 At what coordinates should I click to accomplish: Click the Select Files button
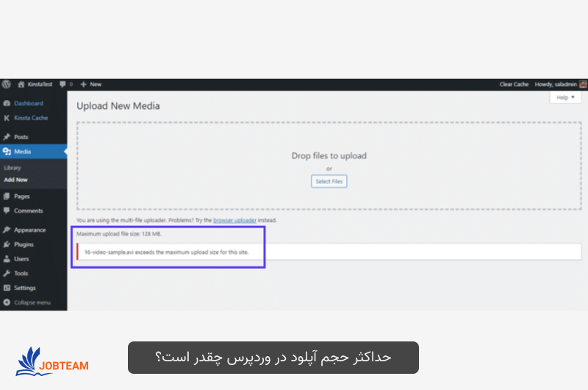329,181
